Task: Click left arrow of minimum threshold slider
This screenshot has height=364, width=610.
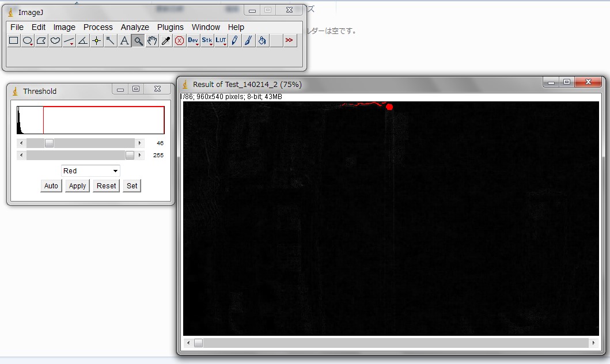Action: point(21,143)
